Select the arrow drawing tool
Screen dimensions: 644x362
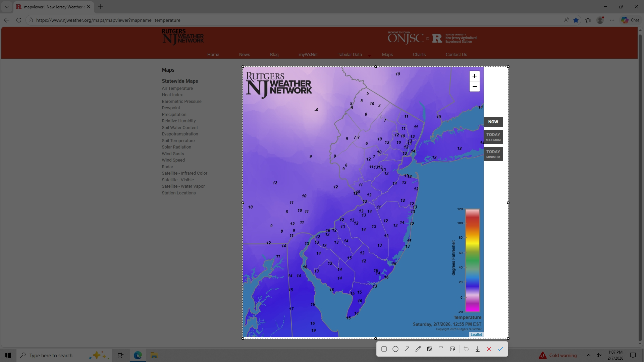click(407, 349)
